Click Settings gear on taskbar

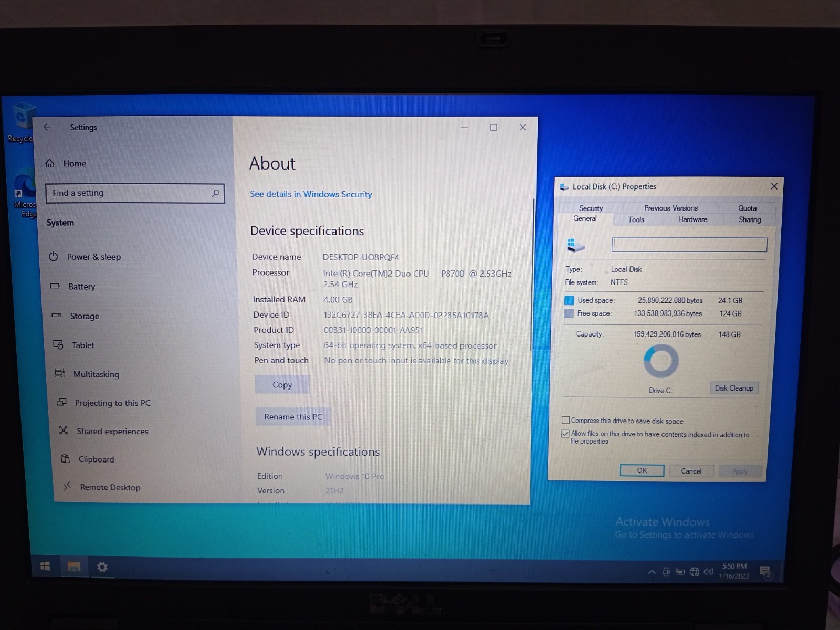pos(102,567)
